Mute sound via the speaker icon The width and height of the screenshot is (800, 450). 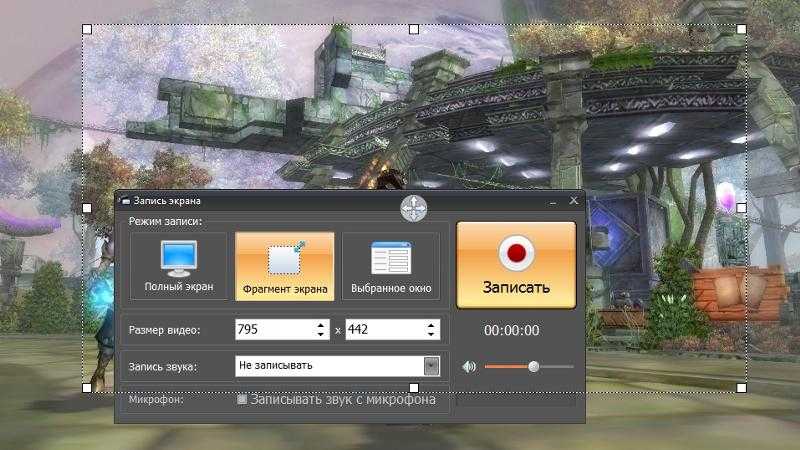pos(469,366)
